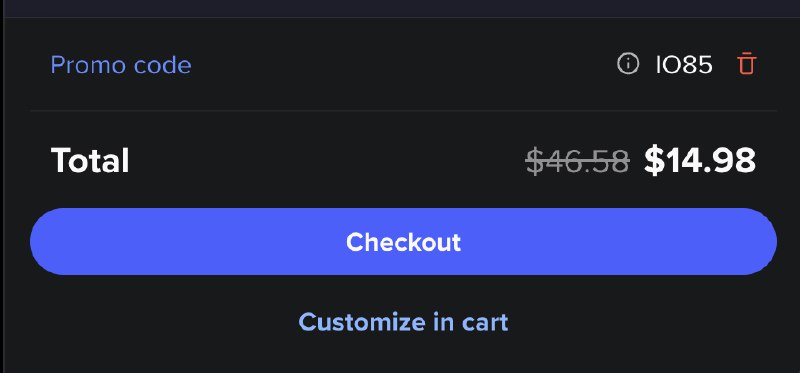
Task: Click the crossed-out $46.58 original price
Action: click(x=578, y=161)
